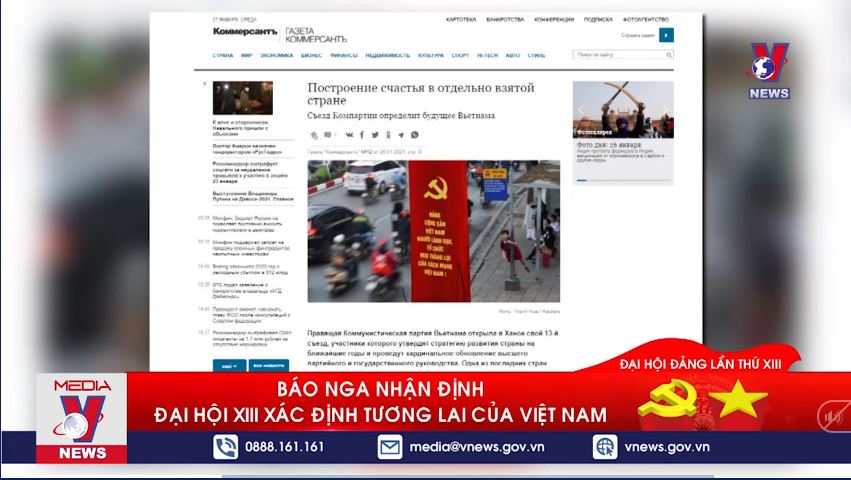Click subtitle Съезд Компартии определит будущее Вьетнама
This screenshot has height=480, width=851.
[x=401, y=116]
